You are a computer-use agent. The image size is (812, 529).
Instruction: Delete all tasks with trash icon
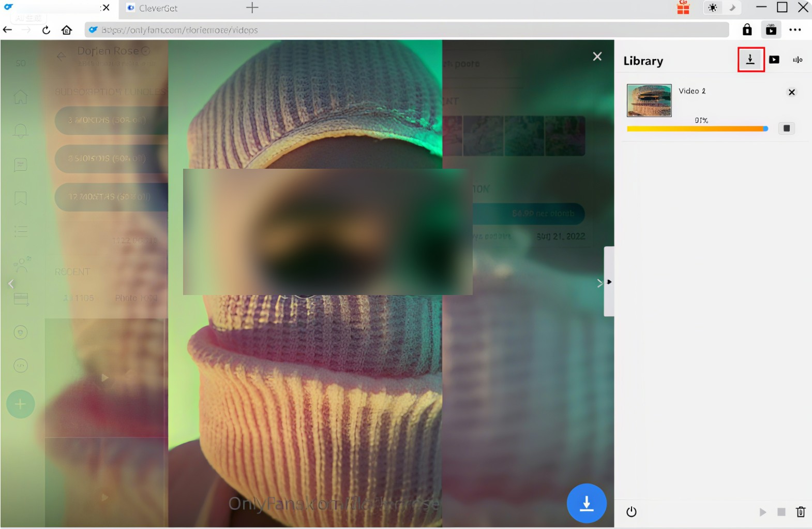(x=801, y=512)
